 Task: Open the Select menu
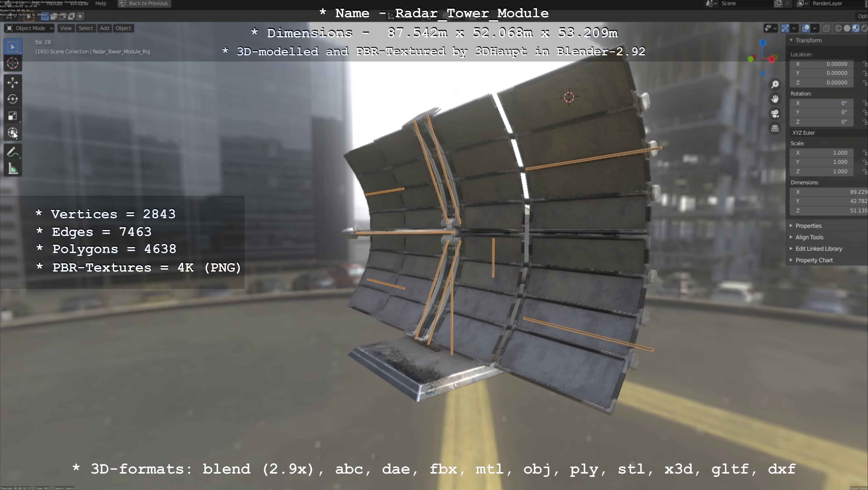coord(86,28)
